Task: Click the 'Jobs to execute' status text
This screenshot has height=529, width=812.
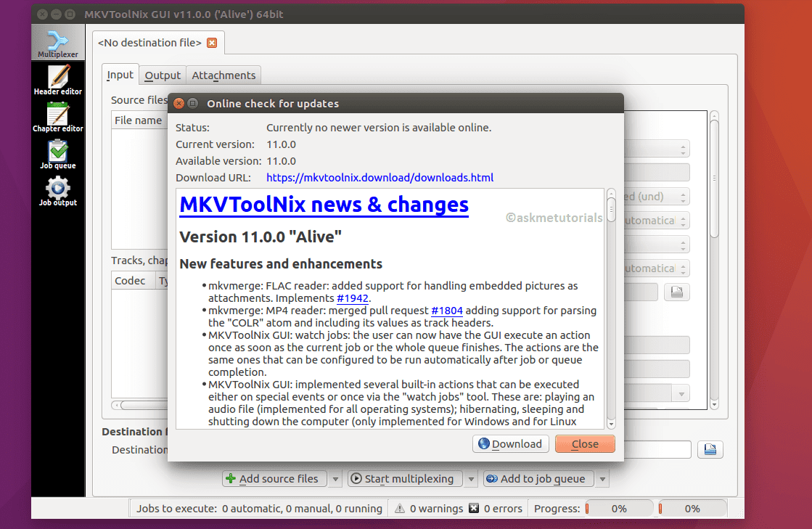Action: pyautogui.click(x=260, y=509)
